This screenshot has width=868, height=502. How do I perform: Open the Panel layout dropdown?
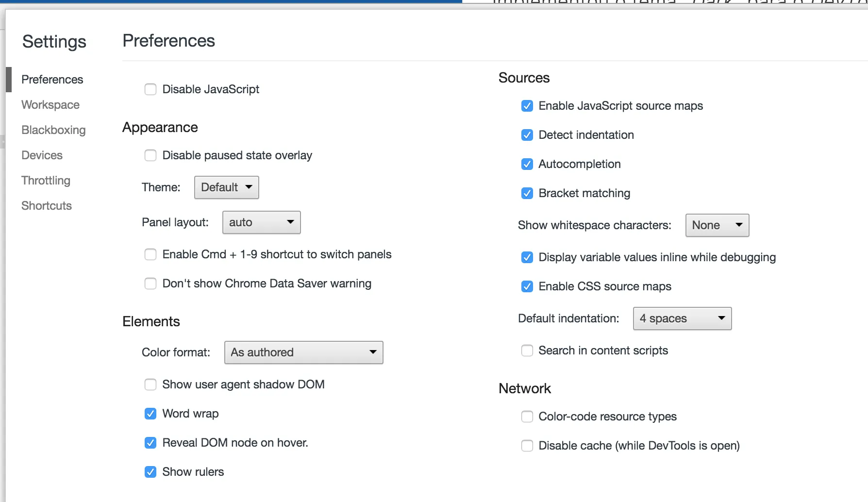262,222
